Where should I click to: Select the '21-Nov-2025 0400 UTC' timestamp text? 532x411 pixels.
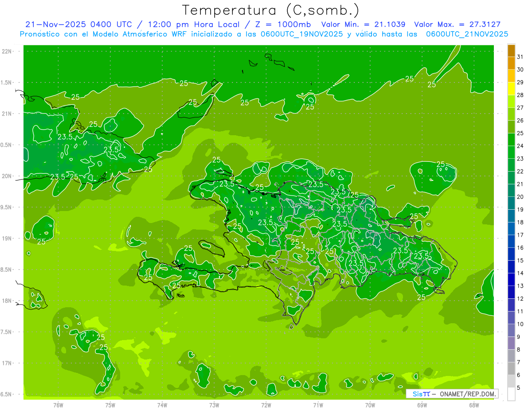click(x=78, y=24)
